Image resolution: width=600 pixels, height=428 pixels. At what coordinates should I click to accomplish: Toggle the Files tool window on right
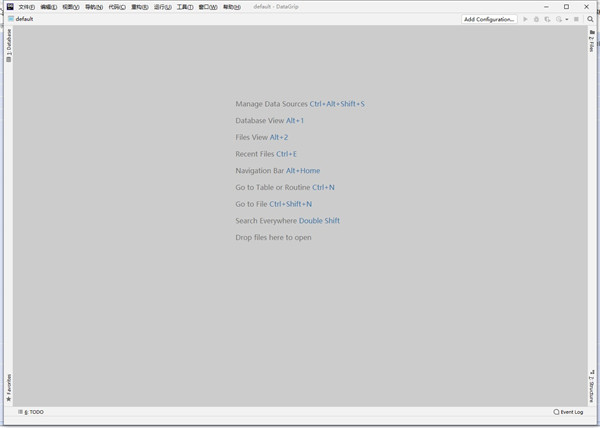click(x=591, y=42)
